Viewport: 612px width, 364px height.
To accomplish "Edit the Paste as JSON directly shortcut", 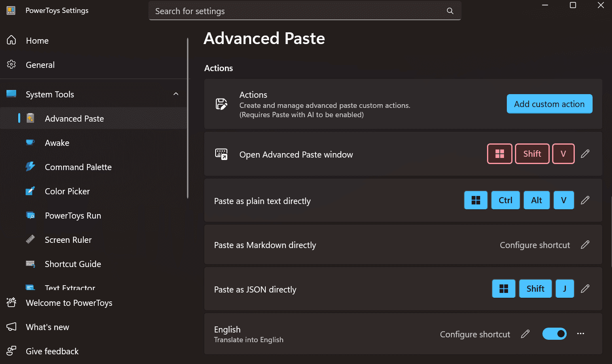I will [585, 289].
